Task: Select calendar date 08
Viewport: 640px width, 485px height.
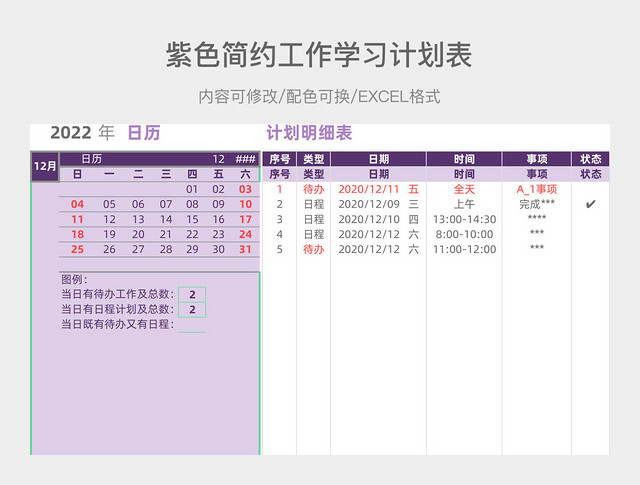Action: 192,205
